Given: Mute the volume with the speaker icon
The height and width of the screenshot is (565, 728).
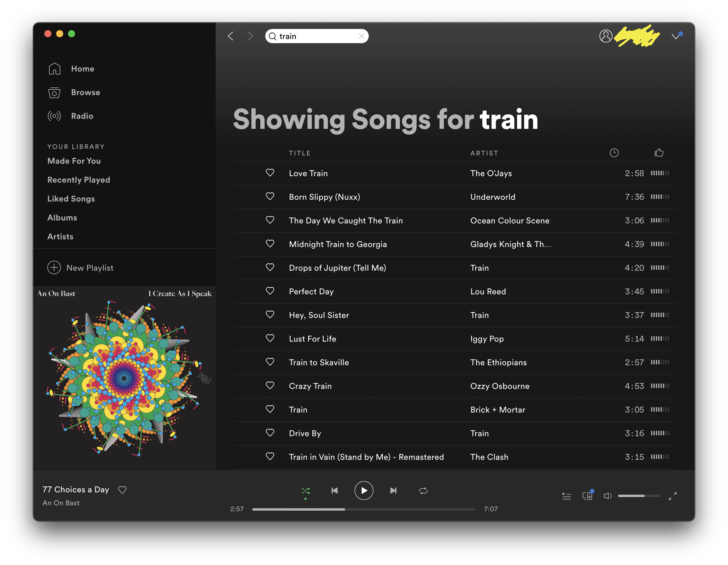Looking at the screenshot, I should 608,496.
